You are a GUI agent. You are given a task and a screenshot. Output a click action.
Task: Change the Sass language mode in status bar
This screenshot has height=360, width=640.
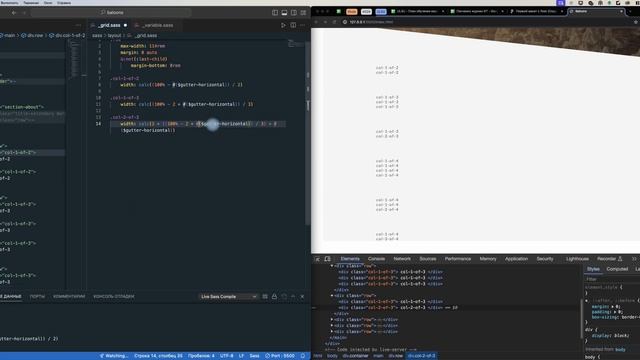(x=254, y=356)
